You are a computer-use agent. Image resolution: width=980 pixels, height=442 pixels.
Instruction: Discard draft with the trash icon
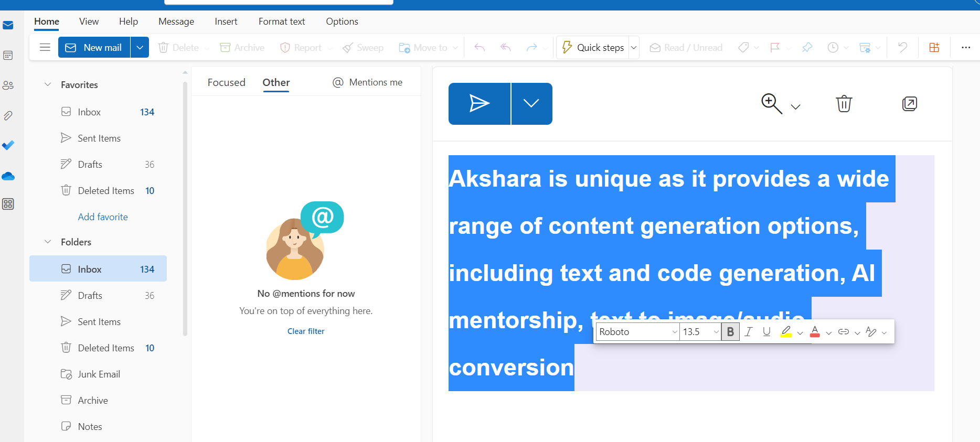tap(844, 104)
